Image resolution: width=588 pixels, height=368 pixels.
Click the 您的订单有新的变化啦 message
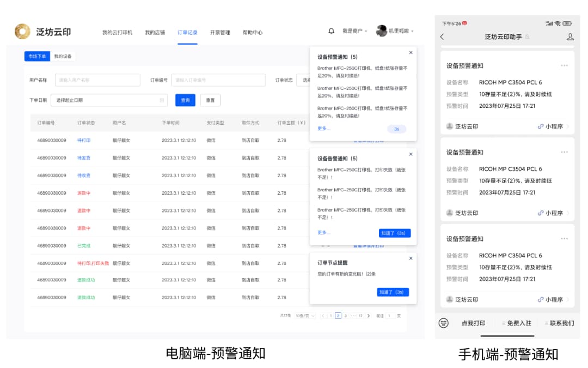click(x=346, y=274)
